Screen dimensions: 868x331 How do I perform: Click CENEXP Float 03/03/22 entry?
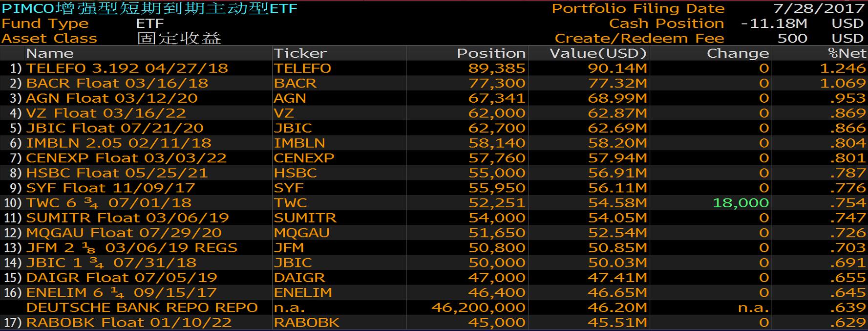[127, 158]
